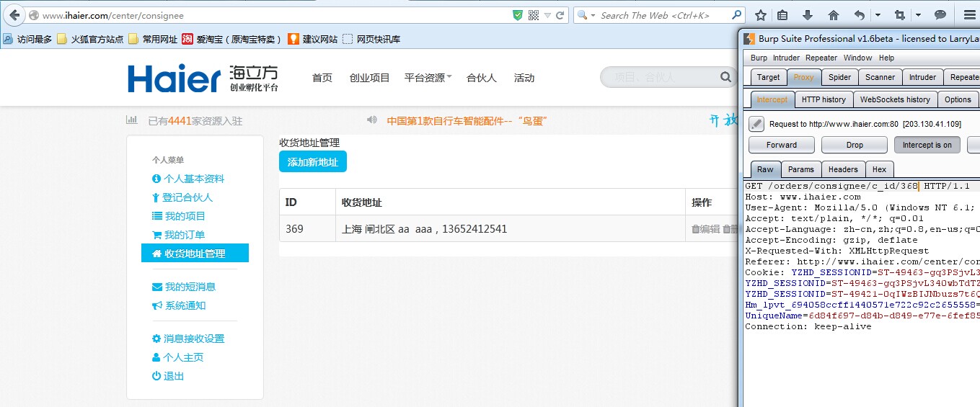This screenshot has height=407, width=980.
Task: Open the 访问最多 bookmark
Action: click(x=28, y=39)
